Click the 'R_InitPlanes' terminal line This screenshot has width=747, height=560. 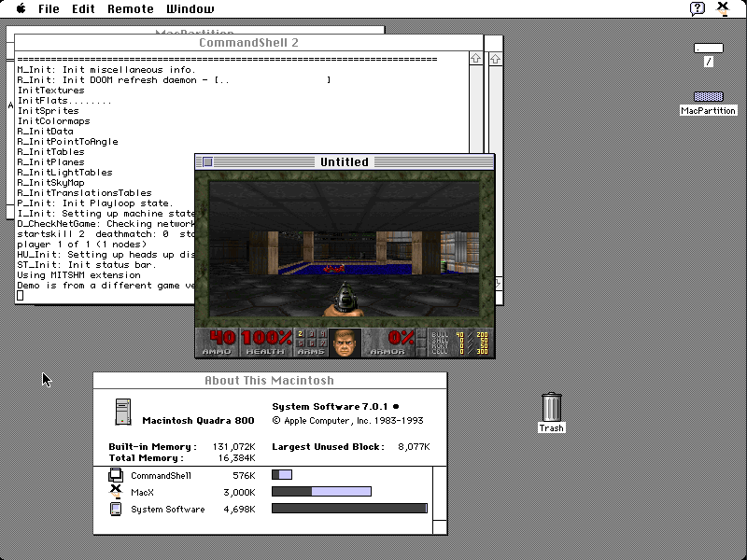(x=51, y=161)
